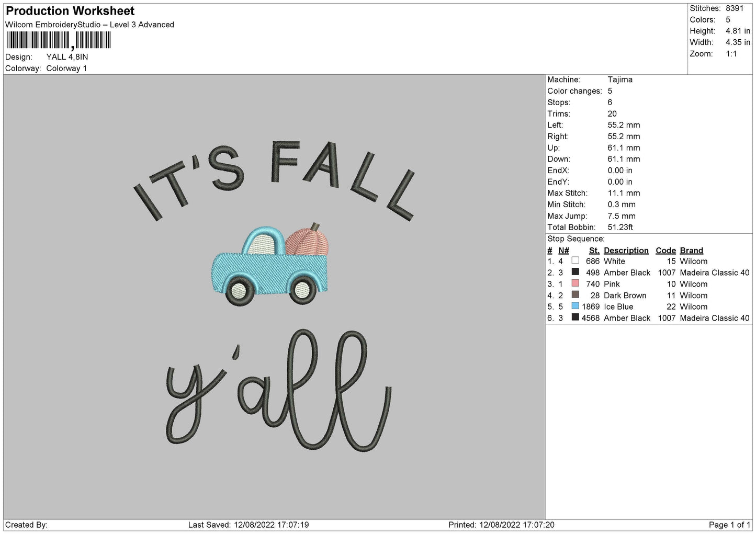Click the Height value "4.81 in"
This screenshot has width=756, height=534.
pos(738,31)
